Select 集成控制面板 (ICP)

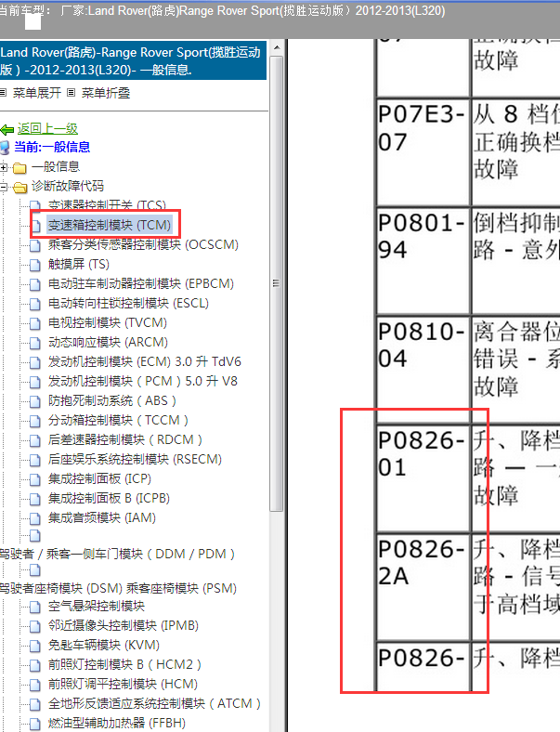(100, 479)
